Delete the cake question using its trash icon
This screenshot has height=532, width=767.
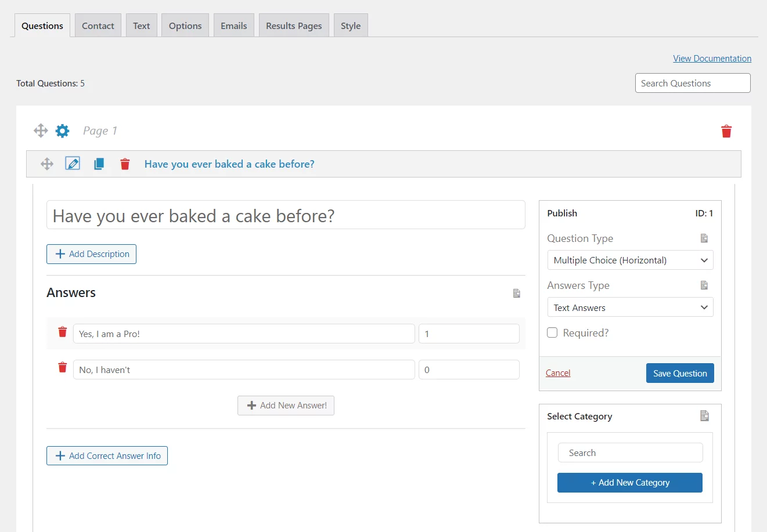point(125,164)
